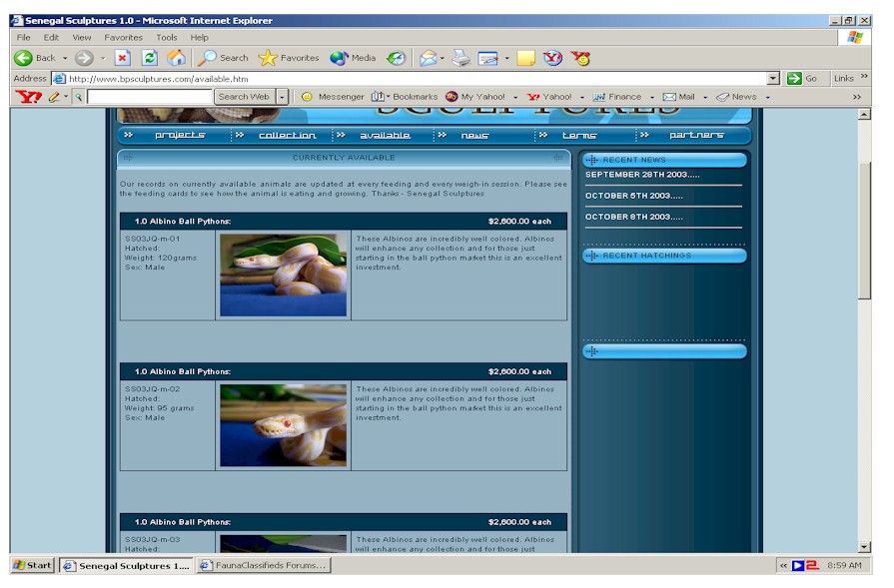This screenshot has width=894, height=588.
Task: Expand the Yahoo toolbar overflow chevron
Action: 857,98
